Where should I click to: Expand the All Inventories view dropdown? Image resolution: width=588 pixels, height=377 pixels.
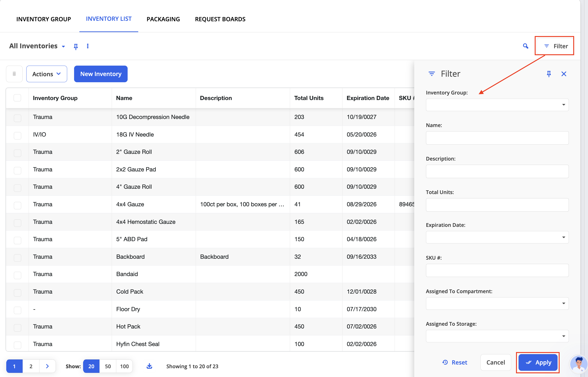coord(63,46)
